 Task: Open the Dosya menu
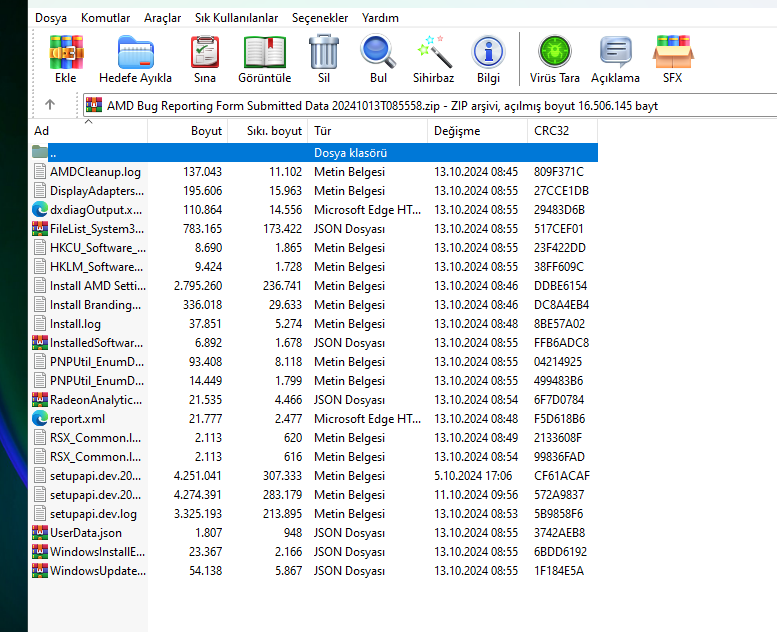tap(51, 18)
